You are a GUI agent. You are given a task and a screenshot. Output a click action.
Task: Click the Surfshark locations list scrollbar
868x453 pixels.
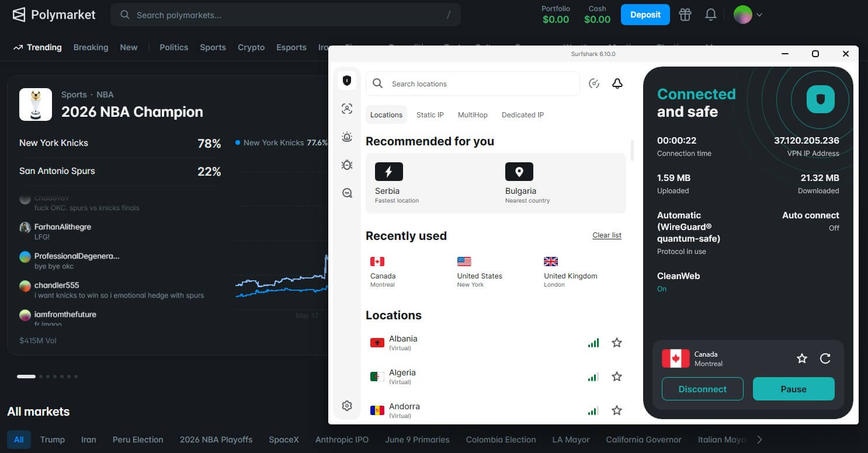tap(632, 151)
